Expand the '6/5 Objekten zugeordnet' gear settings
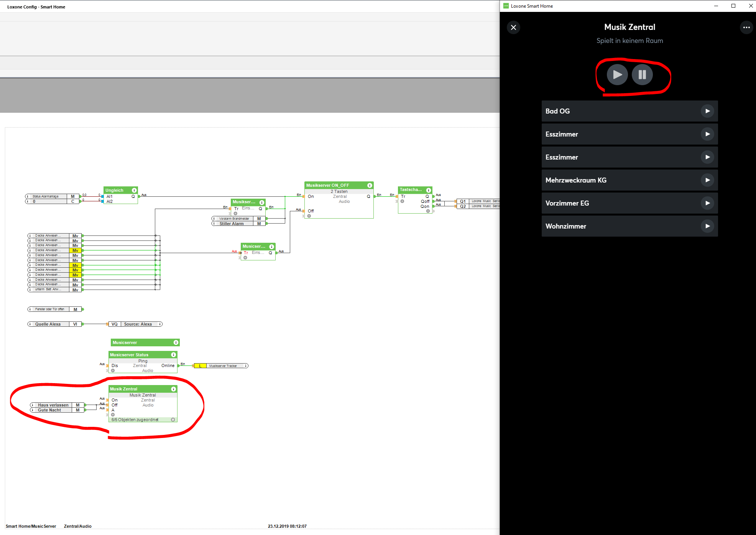756x535 pixels. tap(173, 420)
